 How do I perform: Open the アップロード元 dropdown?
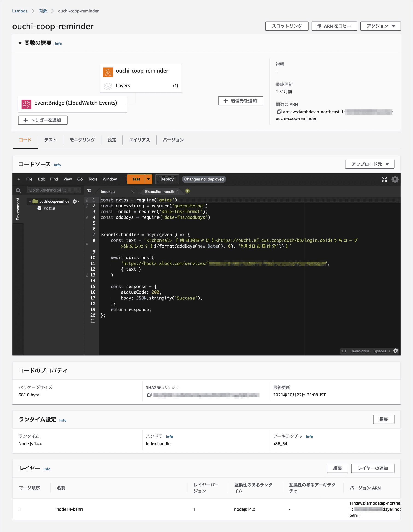(370, 164)
